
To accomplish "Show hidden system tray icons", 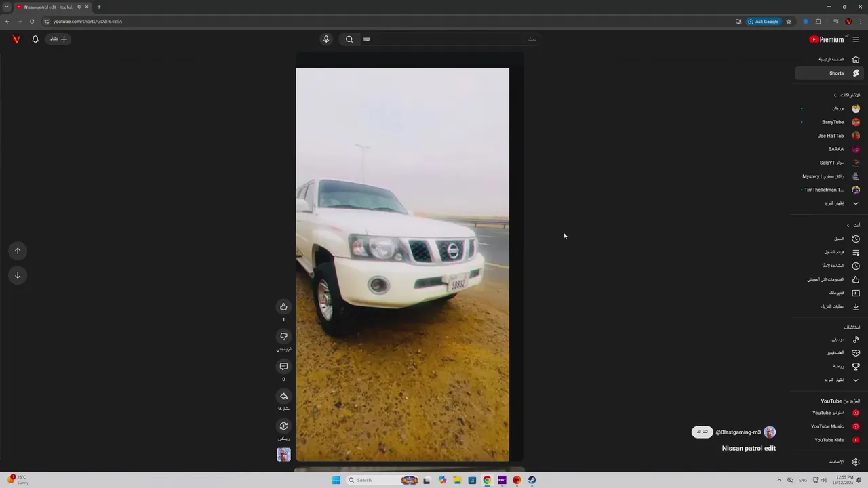I will coord(778,480).
